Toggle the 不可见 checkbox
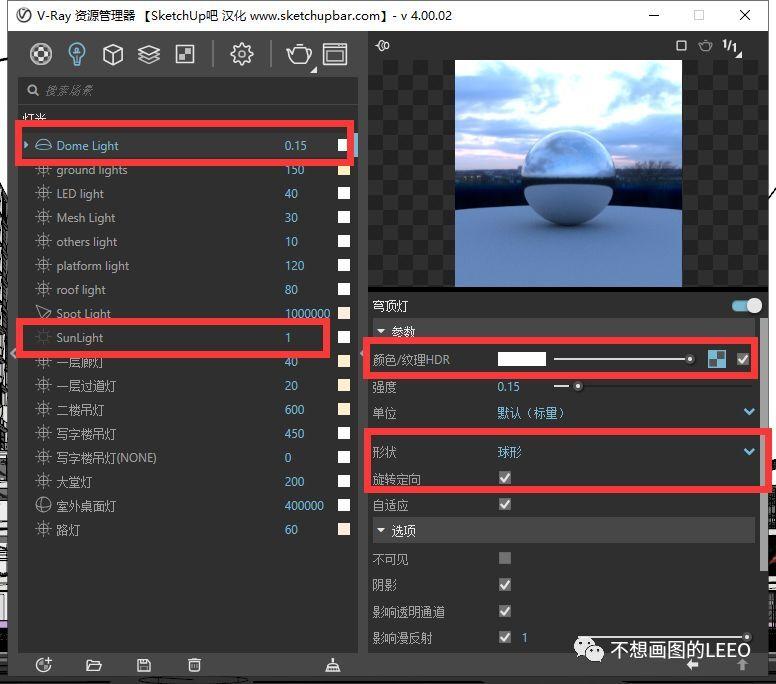This screenshot has height=684, width=776. point(505,558)
